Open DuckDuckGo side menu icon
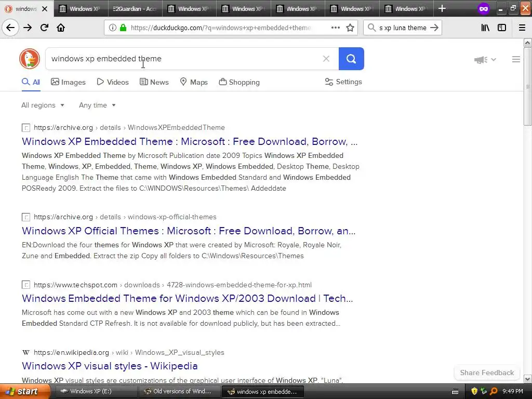 coord(516,59)
